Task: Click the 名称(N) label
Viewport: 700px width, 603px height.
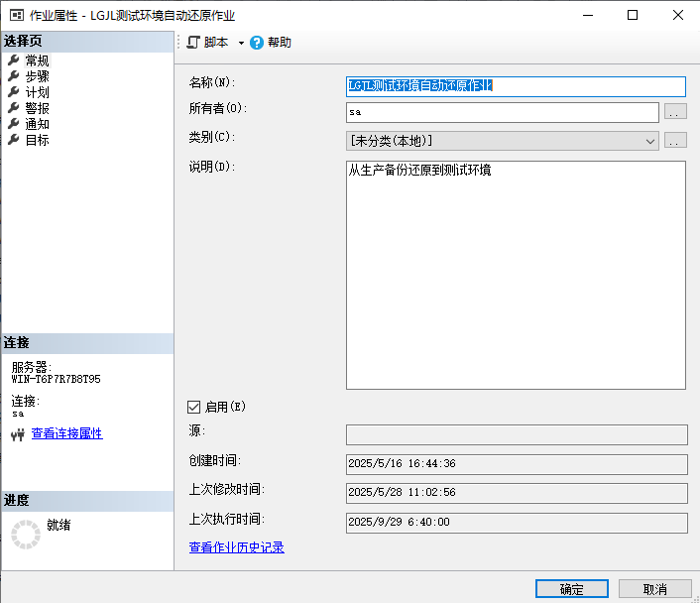Action: (212, 82)
